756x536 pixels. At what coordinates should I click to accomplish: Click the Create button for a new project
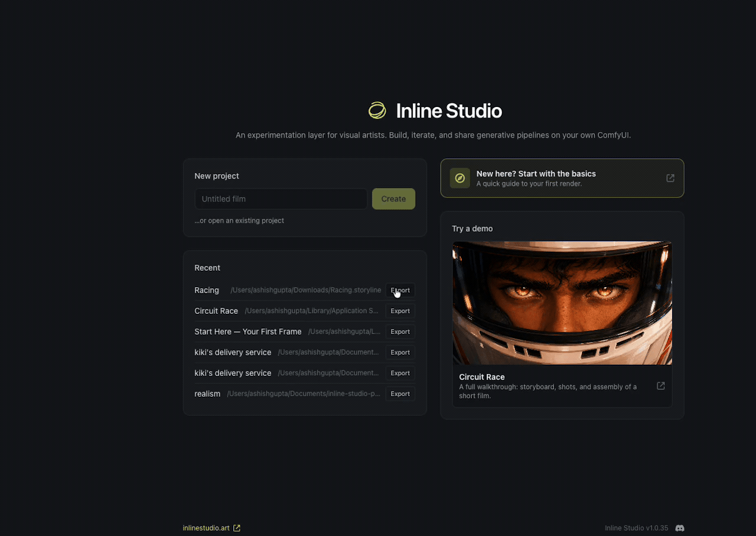coord(393,199)
